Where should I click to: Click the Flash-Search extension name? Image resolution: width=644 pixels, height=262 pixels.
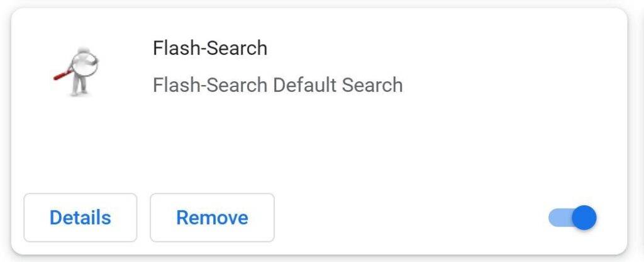pos(210,48)
